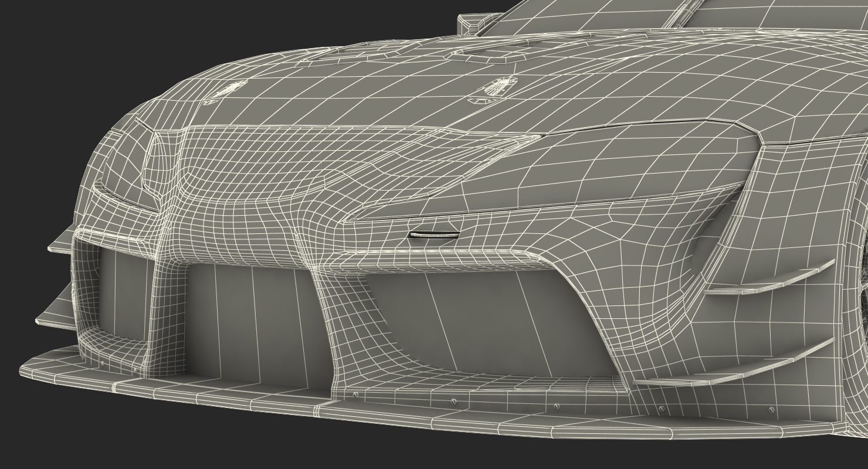Click the left hood emblem detail
The width and height of the screenshot is (868, 469).
point(225,91)
